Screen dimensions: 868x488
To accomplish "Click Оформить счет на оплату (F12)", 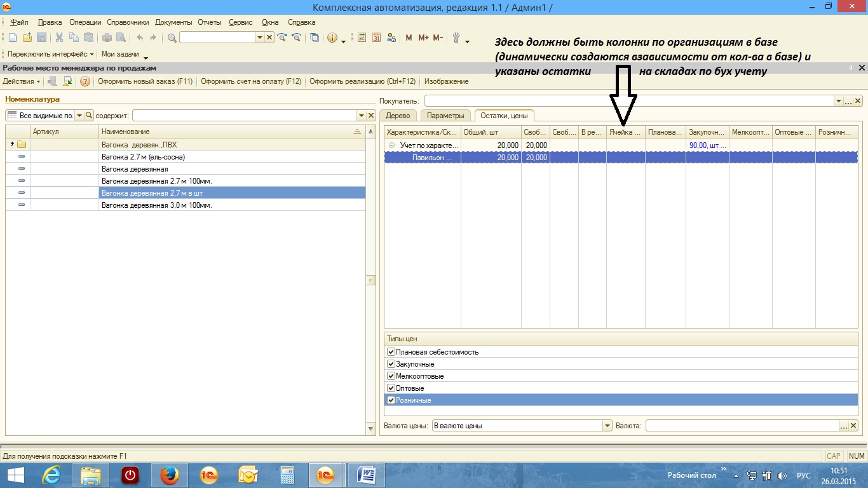I will point(251,81).
